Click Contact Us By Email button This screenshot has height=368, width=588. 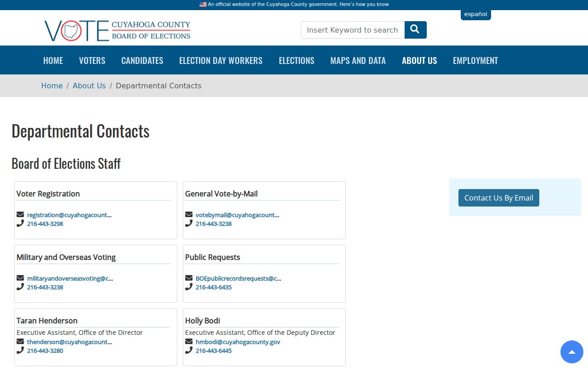point(499,198)
